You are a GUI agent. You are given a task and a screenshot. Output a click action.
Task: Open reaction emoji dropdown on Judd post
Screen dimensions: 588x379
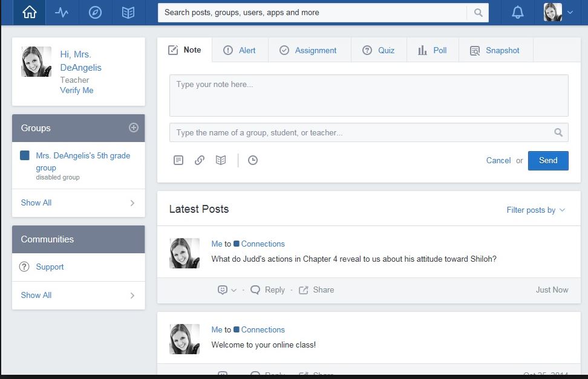(x=227, y=290)
